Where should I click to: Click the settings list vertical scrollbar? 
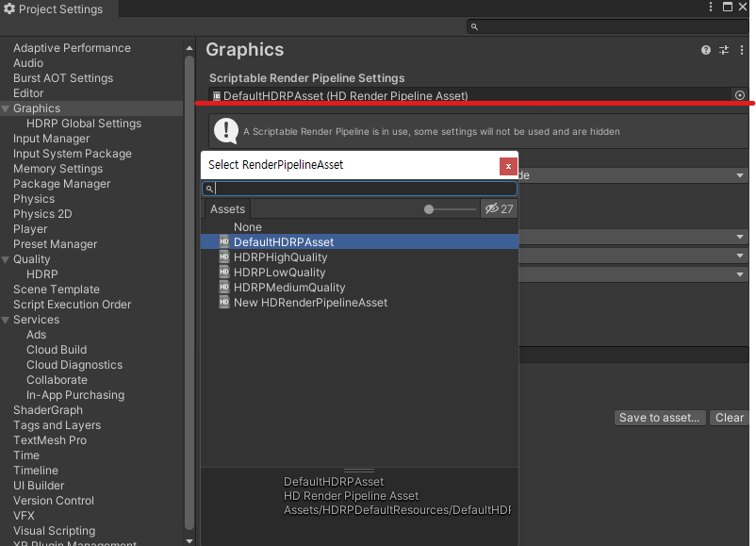click(x=189, y=293)
